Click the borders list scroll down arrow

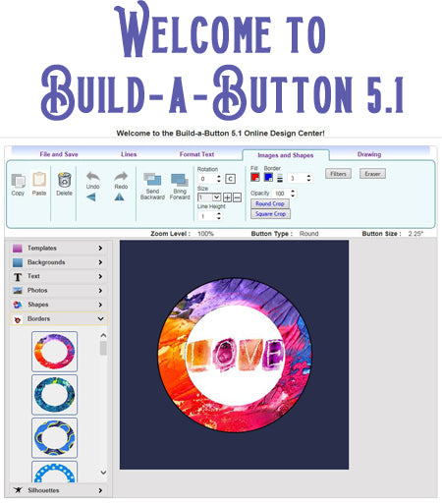click(x=103, y=473)
